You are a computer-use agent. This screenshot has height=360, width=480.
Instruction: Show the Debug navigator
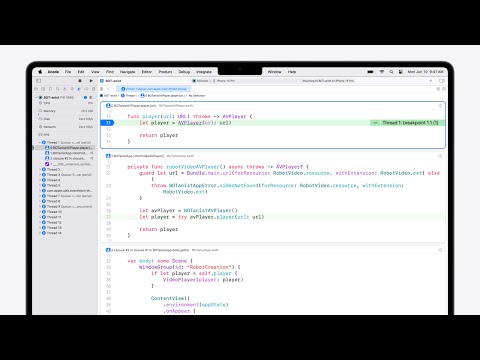(x=79, y=89)
